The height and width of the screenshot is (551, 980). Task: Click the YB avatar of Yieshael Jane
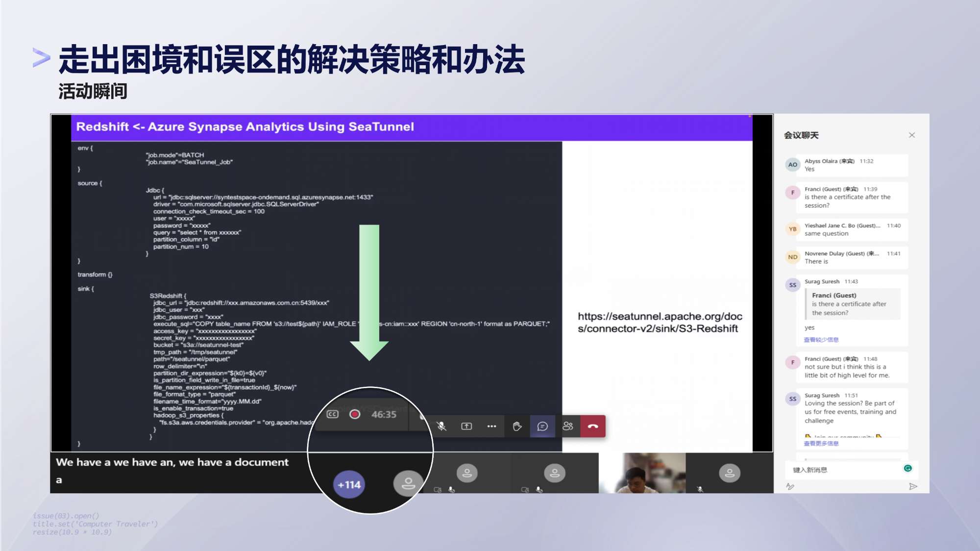(x=792, y=229)
